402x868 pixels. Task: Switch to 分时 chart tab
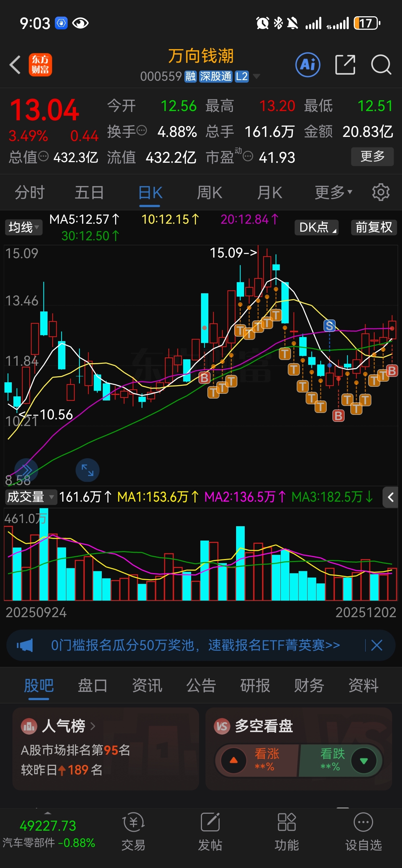coord(30,192)
